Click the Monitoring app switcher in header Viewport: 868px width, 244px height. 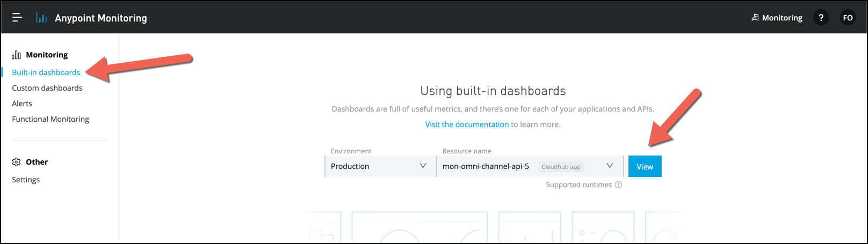777,18
